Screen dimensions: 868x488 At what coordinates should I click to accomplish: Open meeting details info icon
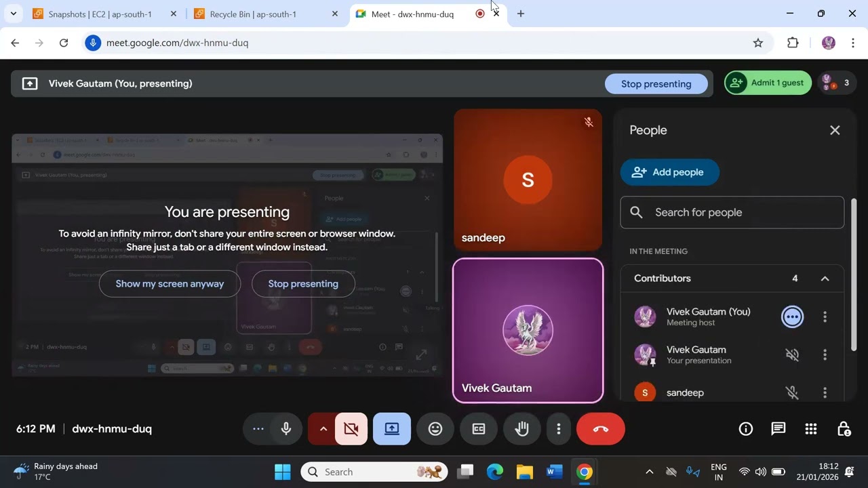[746, 429]
